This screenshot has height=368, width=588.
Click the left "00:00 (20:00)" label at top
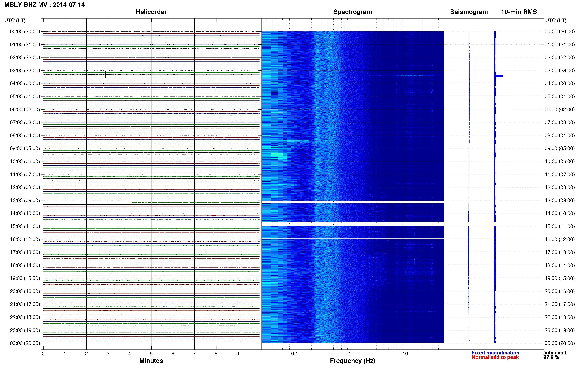tap(25, 32)
